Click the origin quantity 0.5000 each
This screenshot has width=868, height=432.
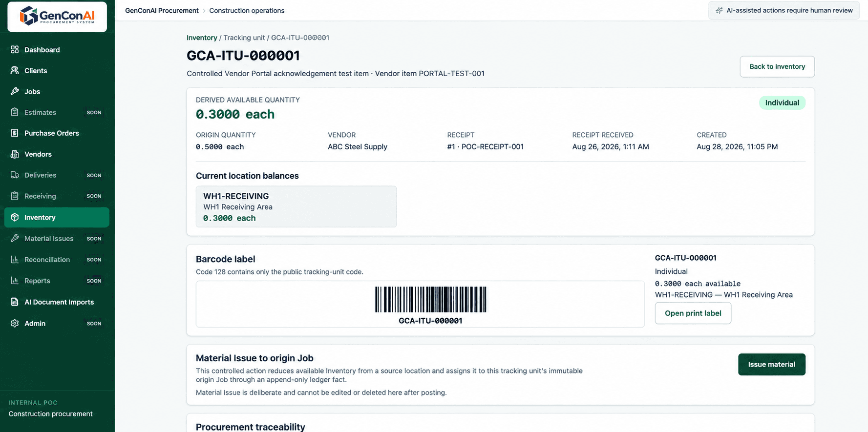coord(220,146)
